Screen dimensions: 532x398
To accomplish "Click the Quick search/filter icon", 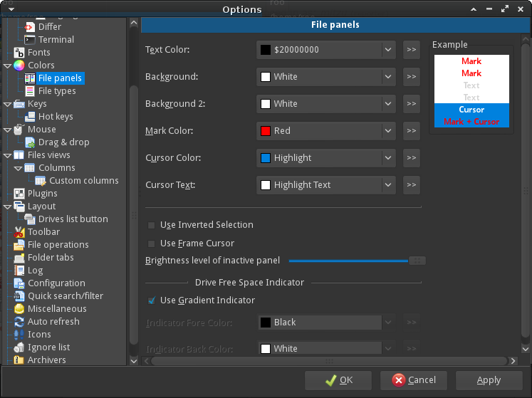I will [x=19, y=296].
